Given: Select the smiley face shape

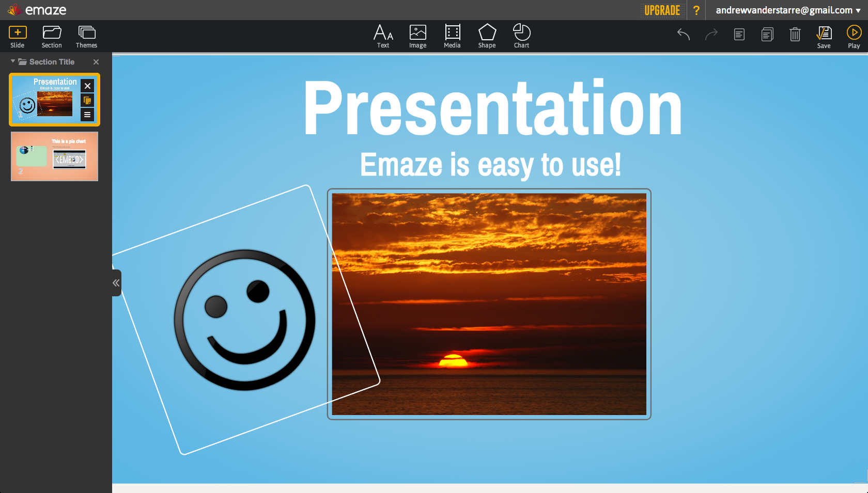Looking at the screenshot, I should coord(244,320).
